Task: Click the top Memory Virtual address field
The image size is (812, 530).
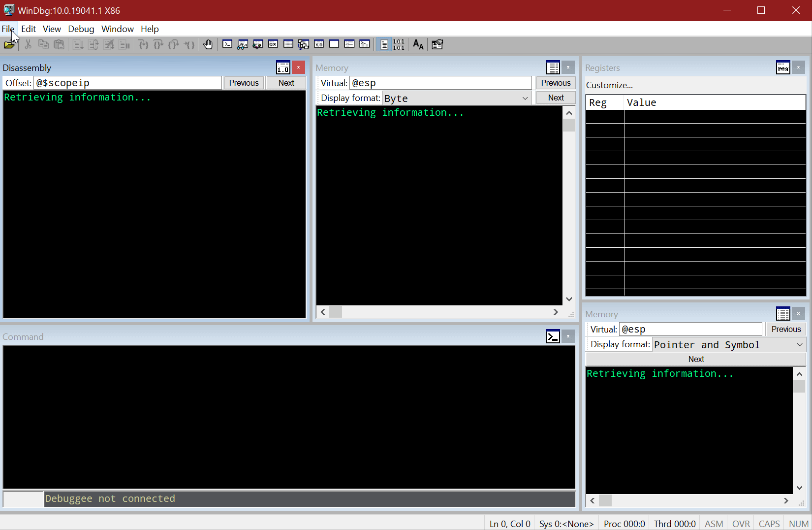Action: pyautogui.click(x=441, y=83)
